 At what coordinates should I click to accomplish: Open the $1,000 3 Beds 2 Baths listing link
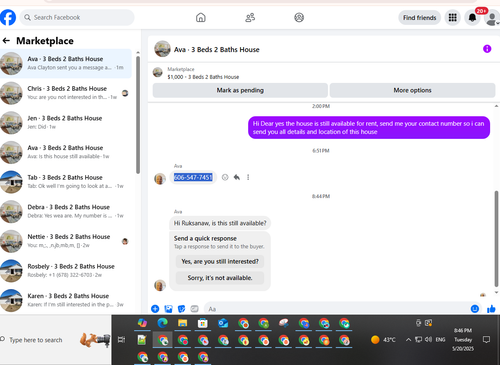point(203,77)
